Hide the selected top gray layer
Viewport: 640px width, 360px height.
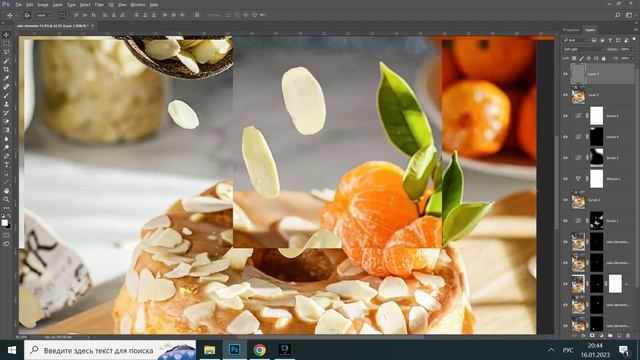565,74
